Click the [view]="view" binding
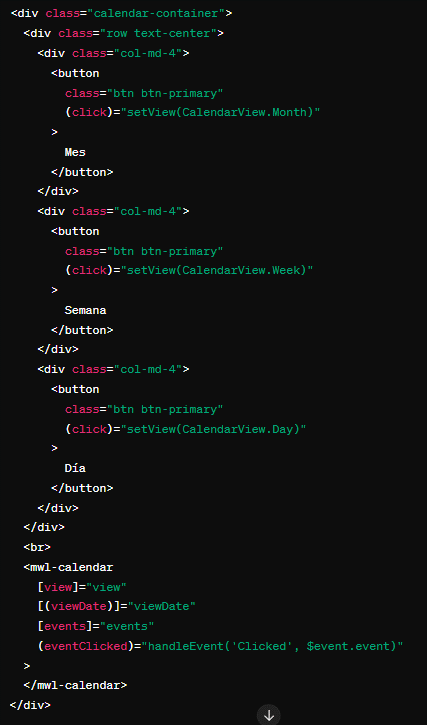427x725 pixels. (82, 587)
